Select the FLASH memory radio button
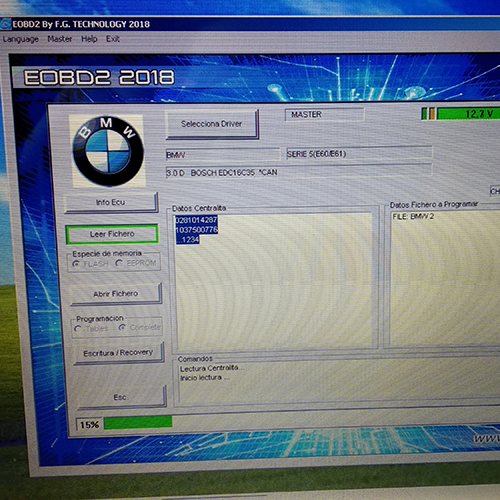This screenshot has height=500, width=500. pyautogui.click(x=76, y=264)
